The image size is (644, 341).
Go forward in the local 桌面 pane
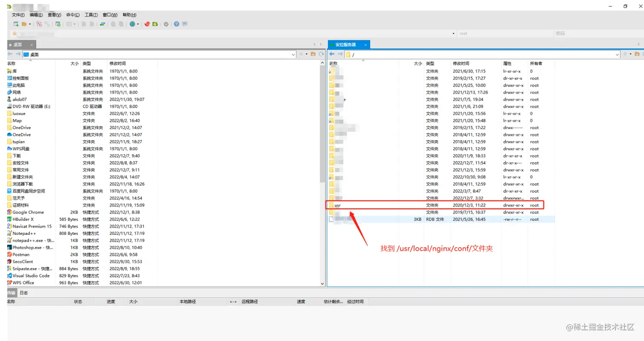point(18,54)
